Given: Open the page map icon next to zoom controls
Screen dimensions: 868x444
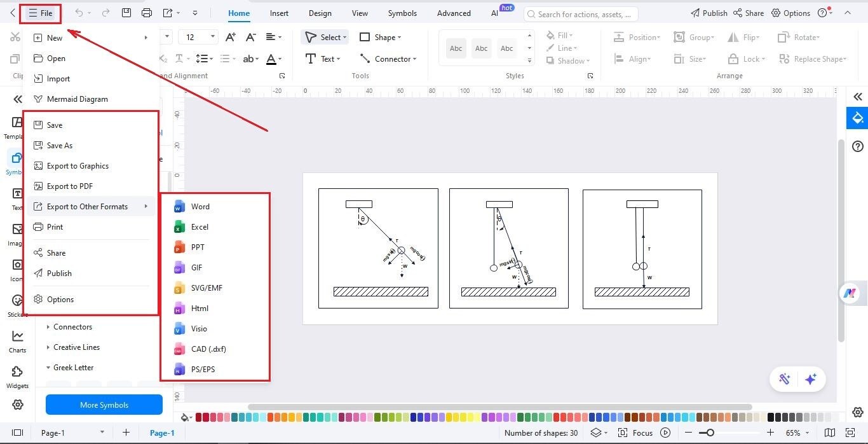Looking at the screenshot, I should point(830,433).
